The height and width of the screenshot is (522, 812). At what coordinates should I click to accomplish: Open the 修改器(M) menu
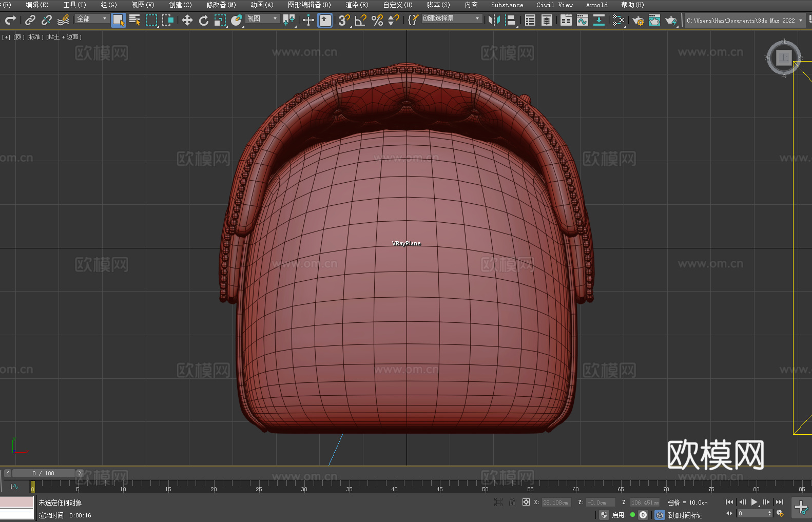click(x=221, y=5)
